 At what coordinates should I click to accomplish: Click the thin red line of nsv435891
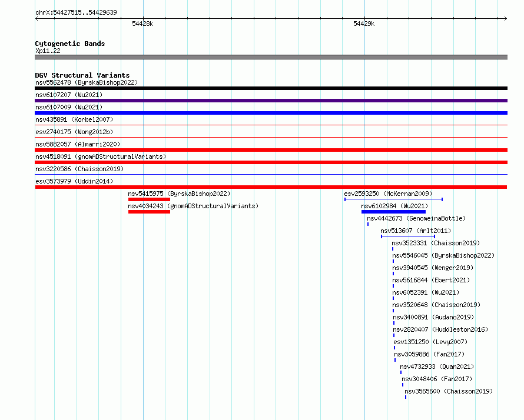271,125
